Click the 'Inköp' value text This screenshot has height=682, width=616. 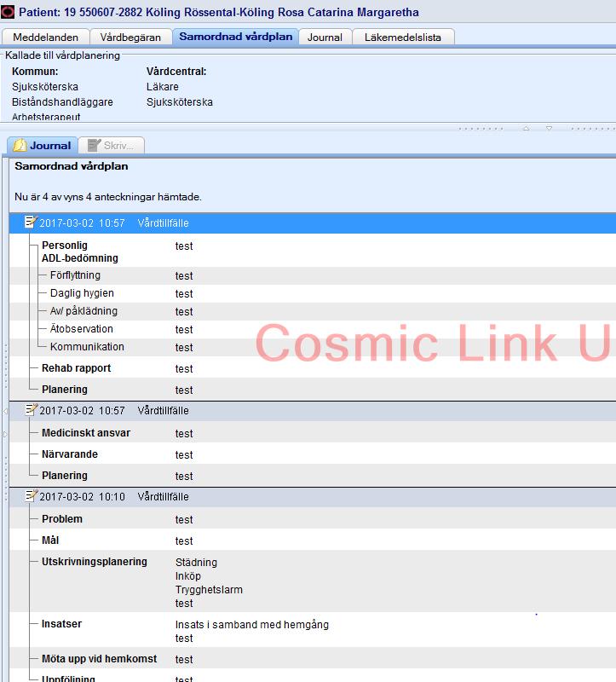tap(187, 576)
